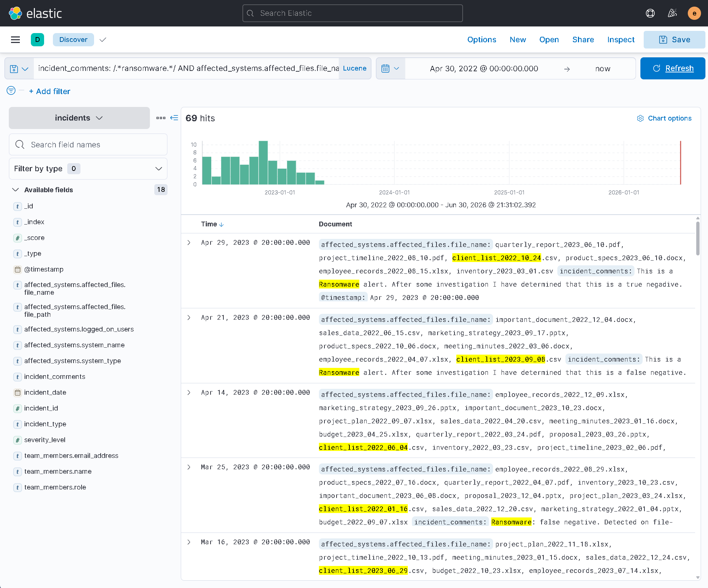Click the Chart options gear icon
The image size is (708, 588).
(640, 118)
